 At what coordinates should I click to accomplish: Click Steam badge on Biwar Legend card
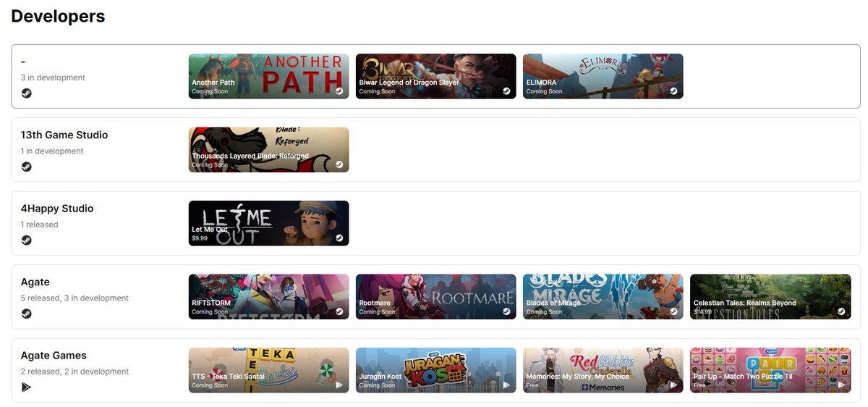click(x=506, y=91)
